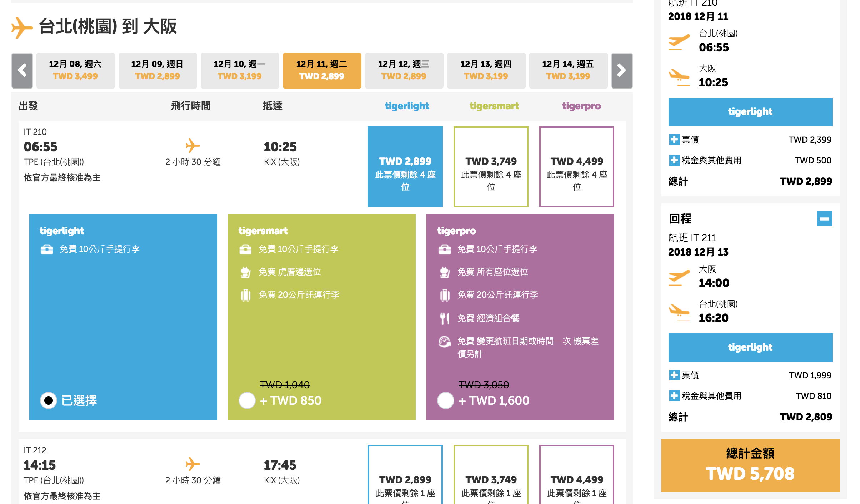Viewport: 860px width, 504px height.
Task: Select the 12月 08 週六 date tab
Action: [75, 70]
